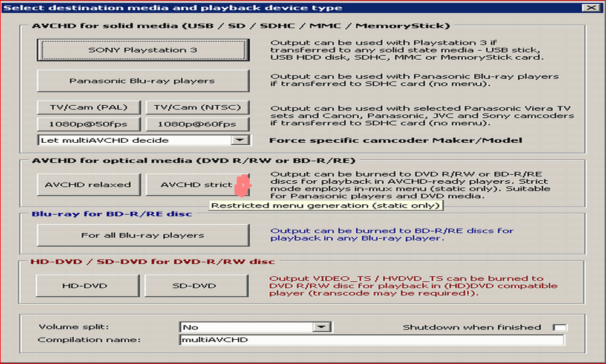This screenshot has height=364, width=606.
Task: Choose TV/Cam (NTSC) output
Action: click(197, 108)
